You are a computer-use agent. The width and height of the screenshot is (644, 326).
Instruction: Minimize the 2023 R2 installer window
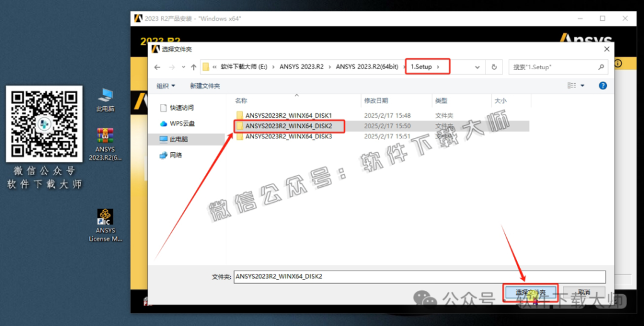pos(580,18)
